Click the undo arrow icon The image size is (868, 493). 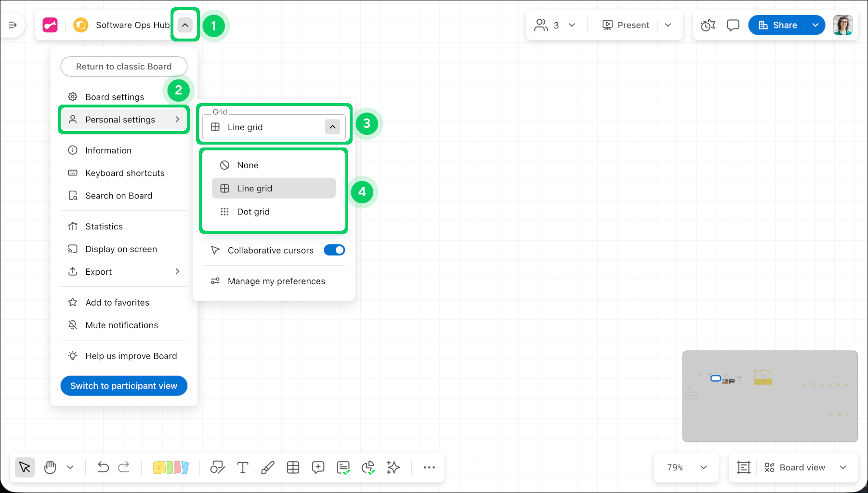click(x=103, y=467)
